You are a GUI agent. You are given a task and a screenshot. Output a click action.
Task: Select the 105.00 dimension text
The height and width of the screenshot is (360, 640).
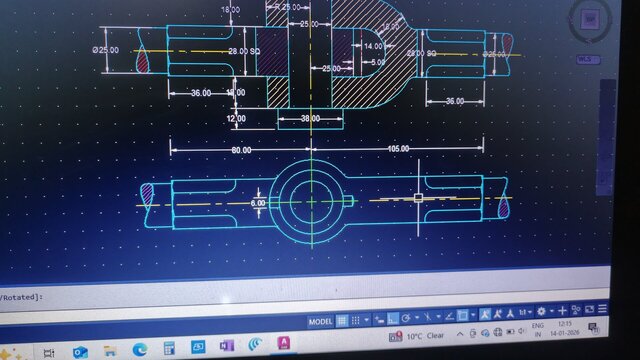tap(398, 149)
